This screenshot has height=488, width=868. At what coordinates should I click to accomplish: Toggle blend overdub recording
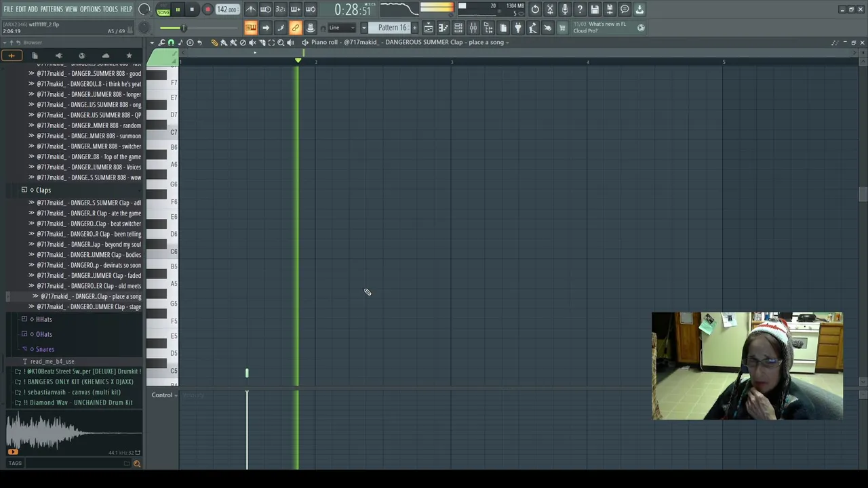point(295,9)
